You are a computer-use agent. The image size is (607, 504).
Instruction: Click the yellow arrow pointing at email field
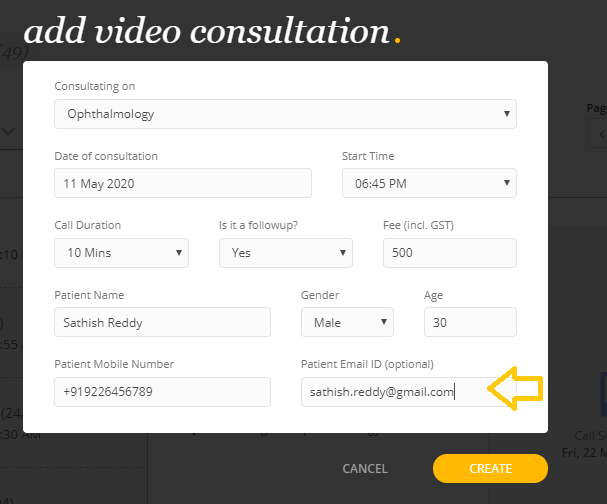(x=514, y=391)
